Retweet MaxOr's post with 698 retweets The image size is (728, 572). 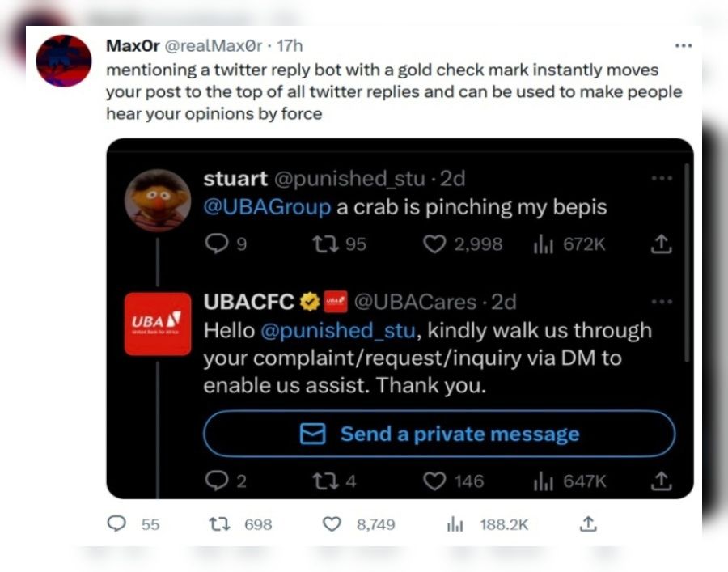click(219, 524)
